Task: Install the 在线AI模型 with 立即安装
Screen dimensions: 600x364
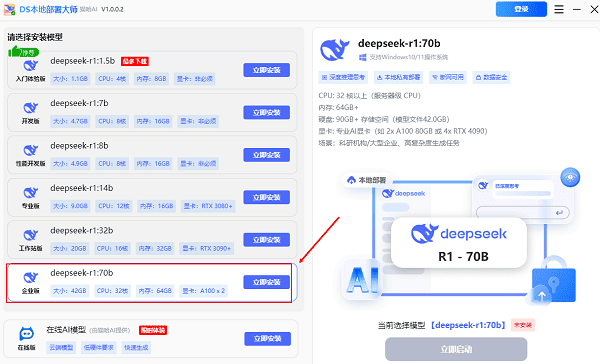Action: point(267,339)
